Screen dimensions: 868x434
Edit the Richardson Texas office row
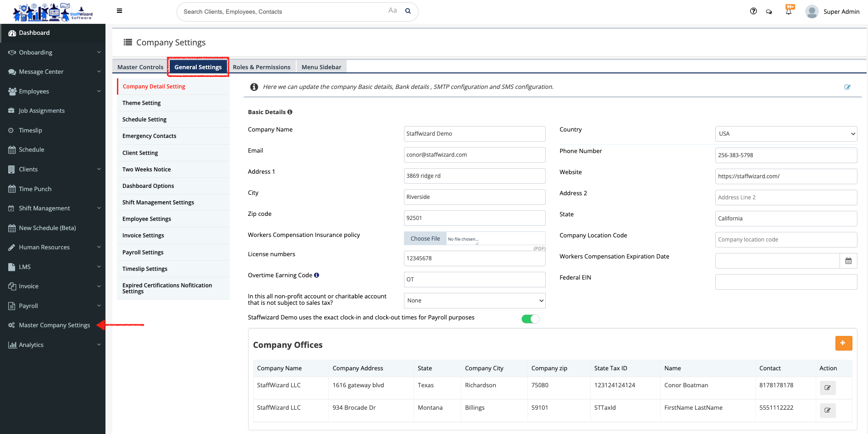click(x=828, y=388)
